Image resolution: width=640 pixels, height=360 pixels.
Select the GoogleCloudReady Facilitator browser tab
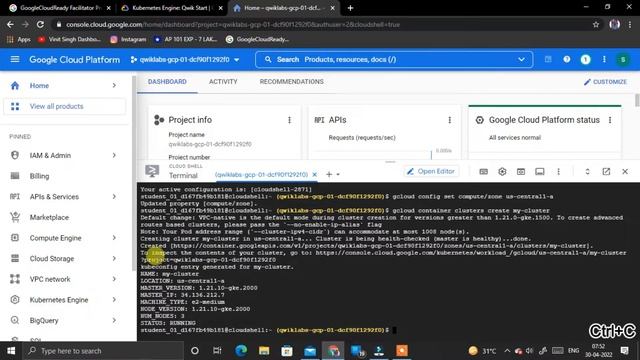60,8
